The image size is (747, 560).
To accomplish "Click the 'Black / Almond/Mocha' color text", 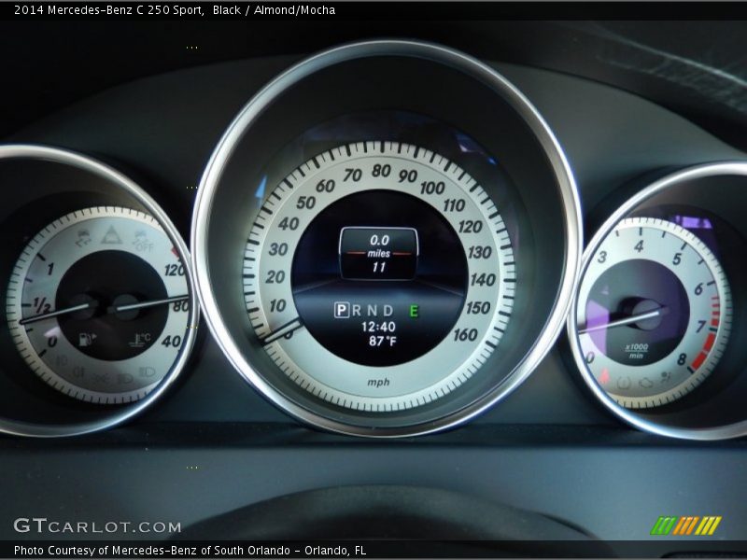I will pos(274,9).
